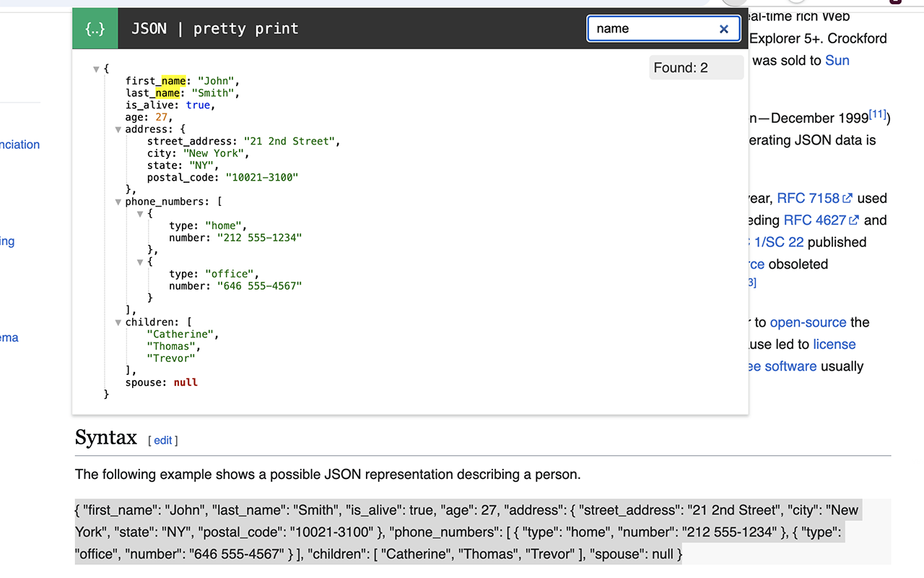Viewport: 924px width, 578px height.
Task: Click the highlighted last_name key
Action: point(152,93)
